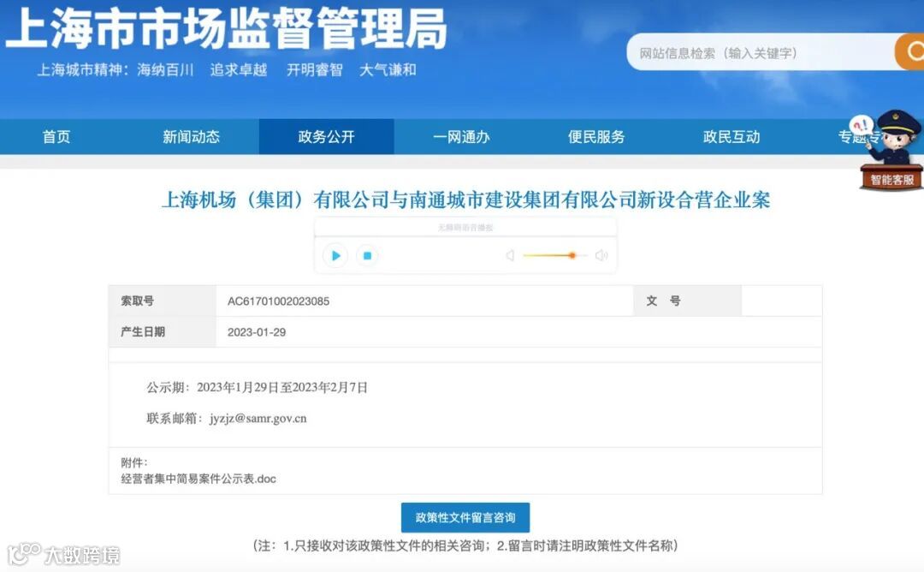Viewport: 924px width, 572px height.
Task: Focus the 网站信息检索 search field
Action: coord(761,52)
